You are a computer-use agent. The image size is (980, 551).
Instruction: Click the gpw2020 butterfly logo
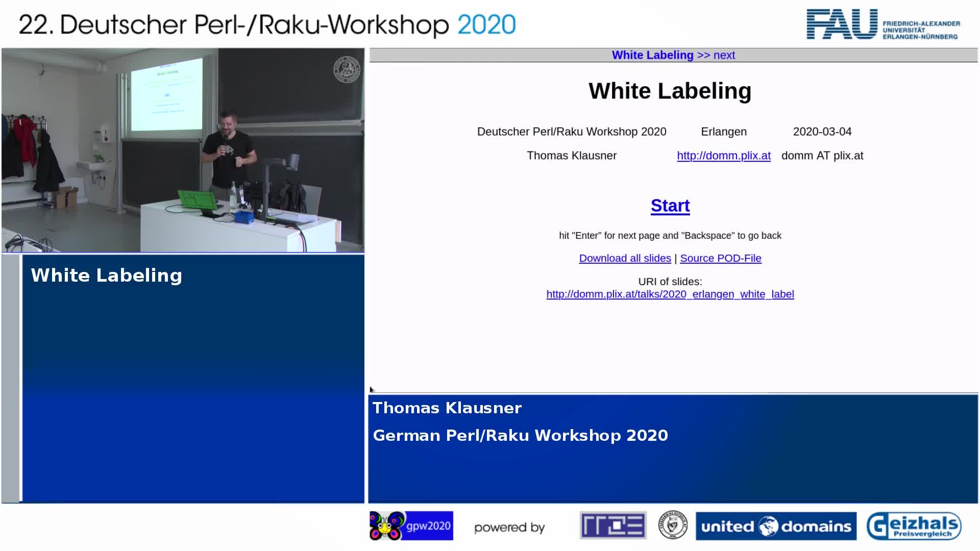(x=411, y=525)
